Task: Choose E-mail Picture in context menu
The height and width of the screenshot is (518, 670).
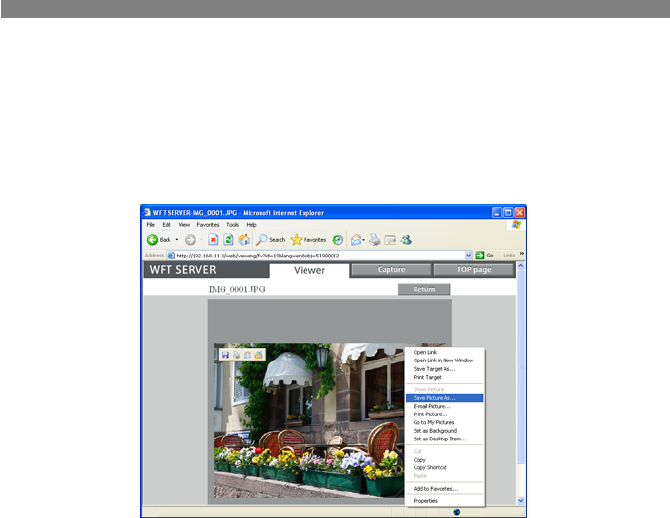Action: click(x=444, y=406)
